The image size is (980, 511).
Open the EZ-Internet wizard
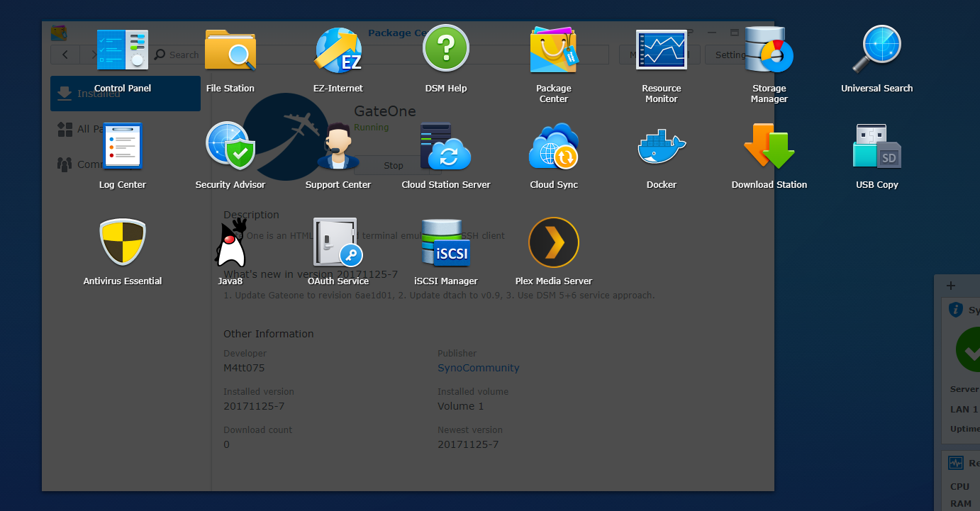click(x=338, y=50)
